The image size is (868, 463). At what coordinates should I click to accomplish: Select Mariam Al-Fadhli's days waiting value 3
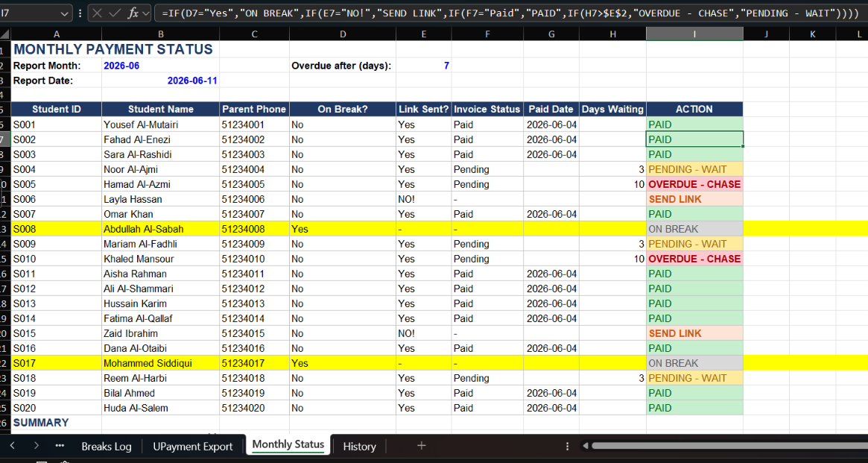tap(612, 244)
